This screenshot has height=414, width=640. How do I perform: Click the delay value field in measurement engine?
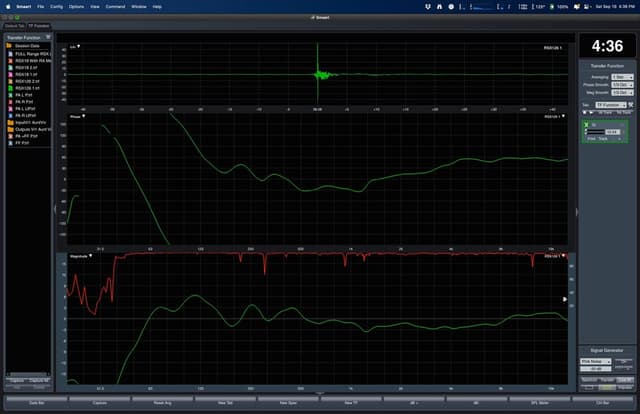[x=612, y=132]
